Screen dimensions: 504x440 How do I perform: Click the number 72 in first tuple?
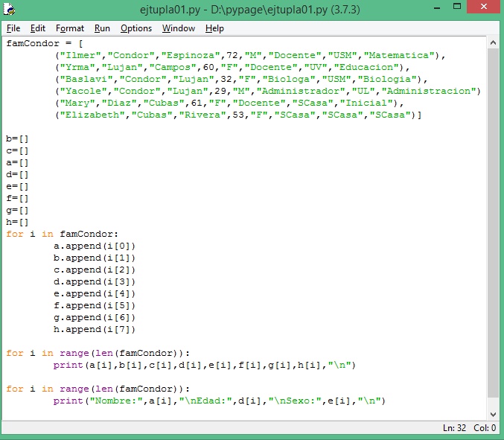click(x=232, y=55)
